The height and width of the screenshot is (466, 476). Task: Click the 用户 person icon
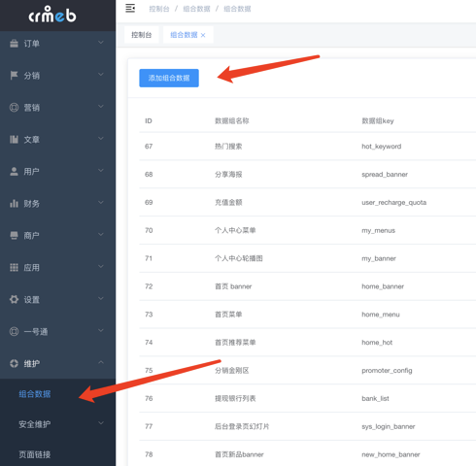pyautogui.click(x=14, y=172)
